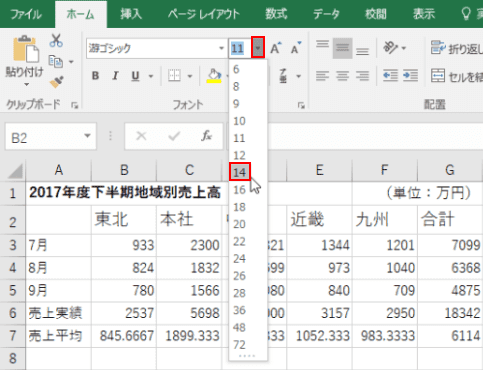Select font size 14 in list
Screen dimensions: 483x370
tap(240, 172)
